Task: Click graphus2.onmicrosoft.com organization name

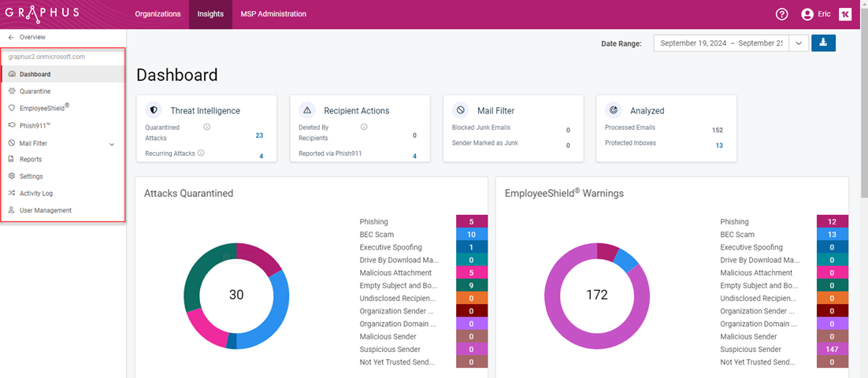Action: [46, 57]
